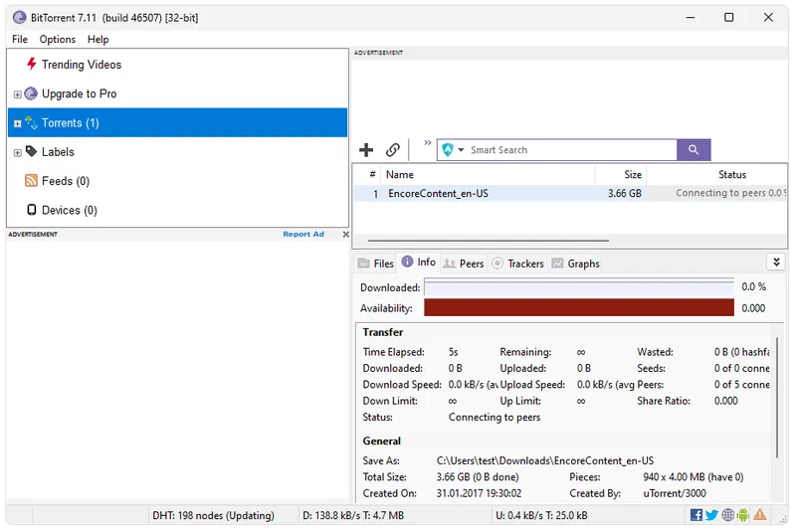This screenshot has height=532, width=796.
Task: Click the download speed D: 138.8 kB/s
Action: click(x=353, y=516)
